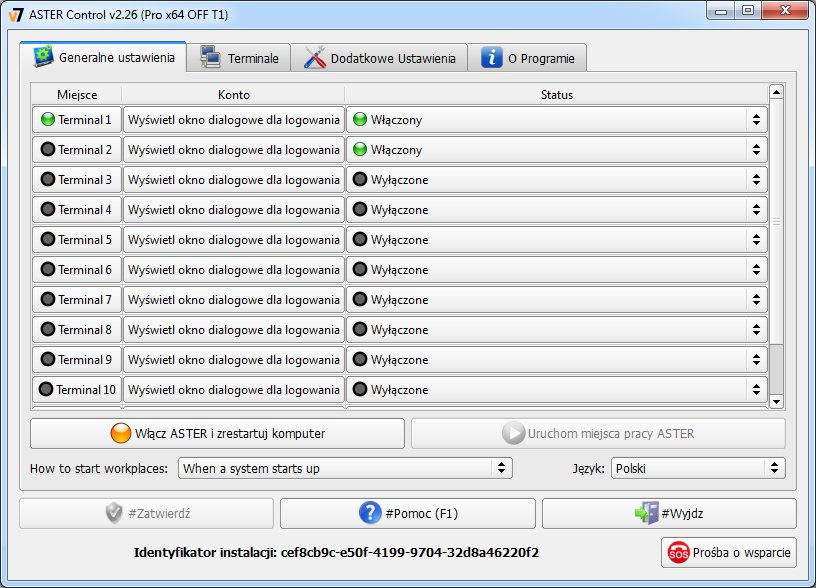Click the dark indicator next to Terminal 3
The width and height of the screenshot is (816, 588).
click(48, 180)
